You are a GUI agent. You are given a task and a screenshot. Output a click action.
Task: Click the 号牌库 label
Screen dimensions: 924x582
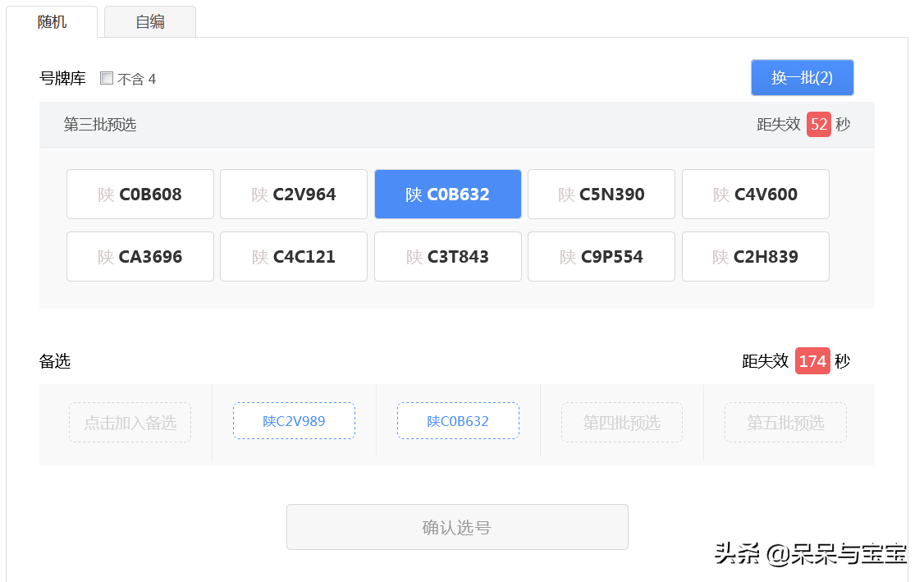point(62,78)
